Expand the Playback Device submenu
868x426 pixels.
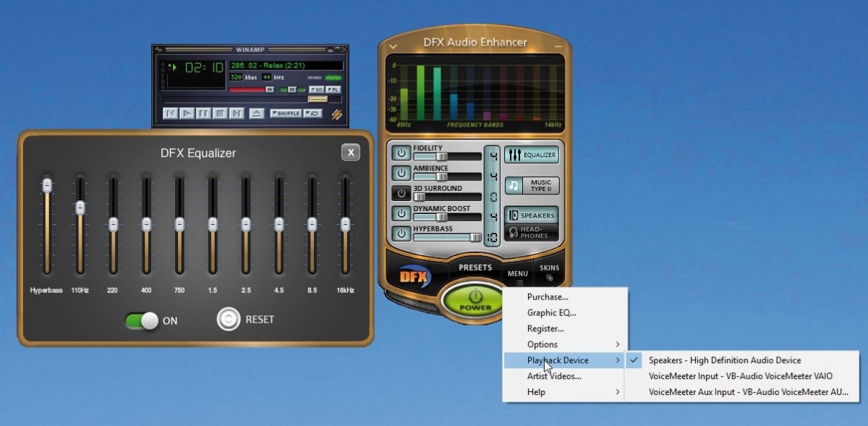[x=566, y=360]
